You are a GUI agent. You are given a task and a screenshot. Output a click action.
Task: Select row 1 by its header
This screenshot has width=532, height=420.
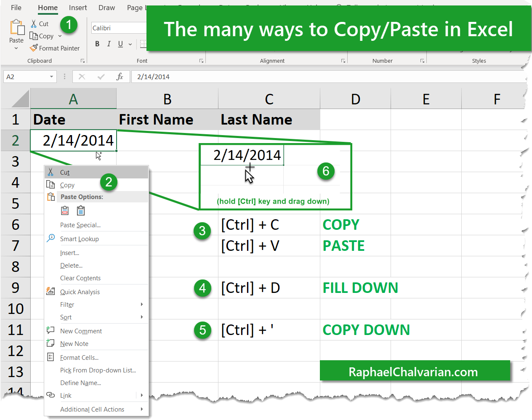point(16,120)
